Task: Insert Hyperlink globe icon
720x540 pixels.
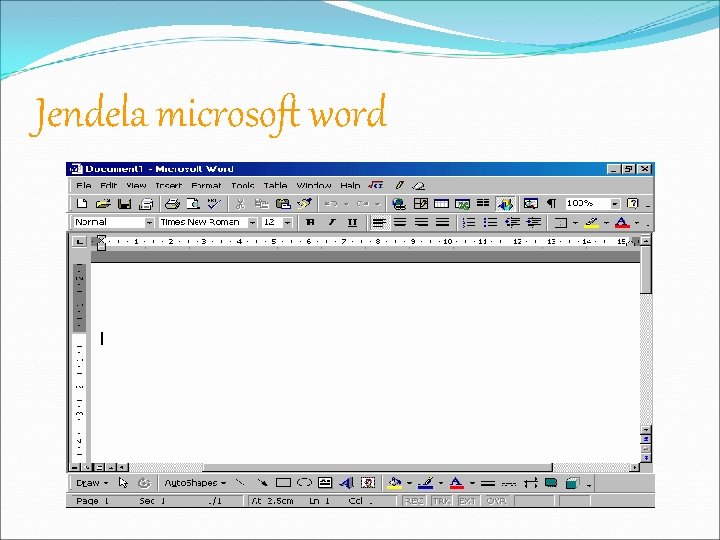Action: point(399,203)
